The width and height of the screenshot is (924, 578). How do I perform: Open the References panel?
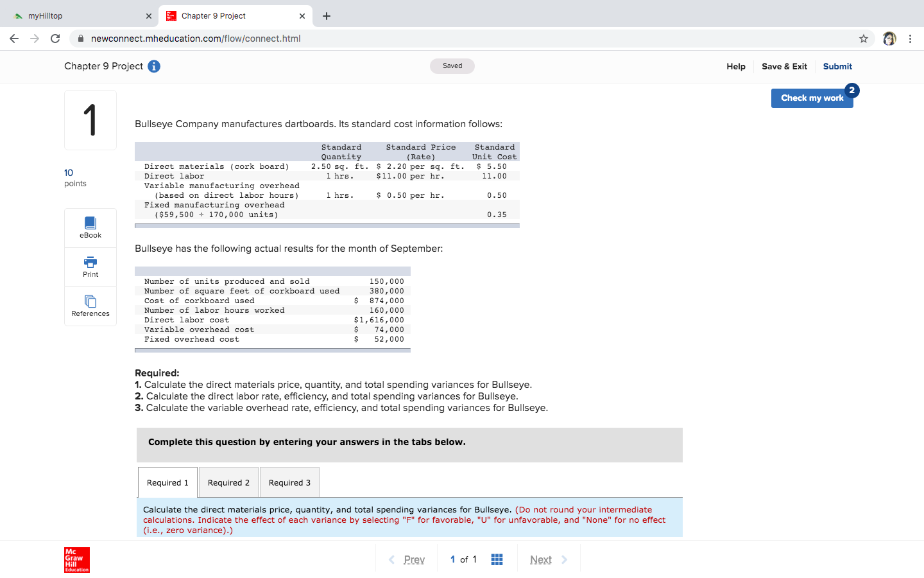point(90,306)
